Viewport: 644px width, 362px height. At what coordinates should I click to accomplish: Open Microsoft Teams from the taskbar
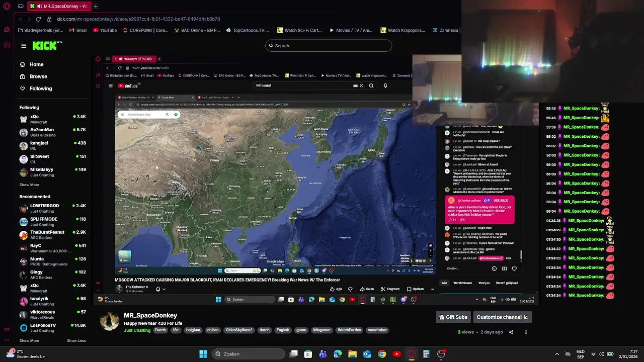tap(323, 354)
